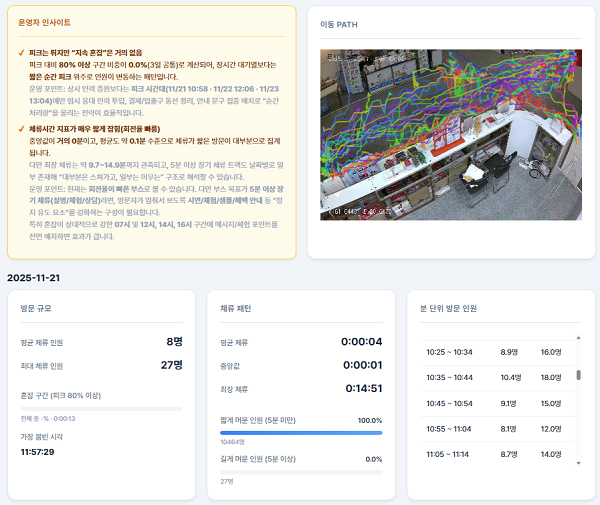Screen dimensions: 600x505
Task: Open the 이동 PATH camera trajectory image
Action: pyautogui.click(x=451, y=135)
